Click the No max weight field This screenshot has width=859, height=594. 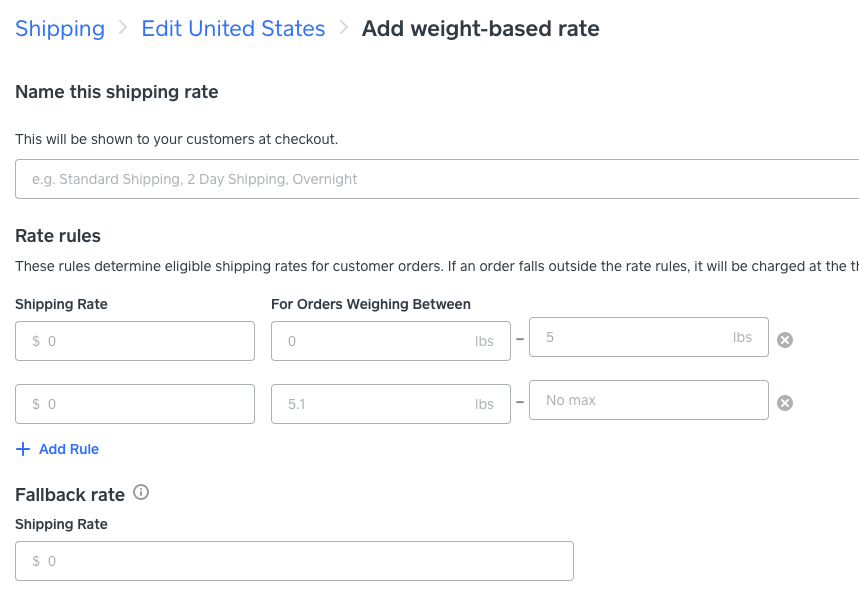648,400
